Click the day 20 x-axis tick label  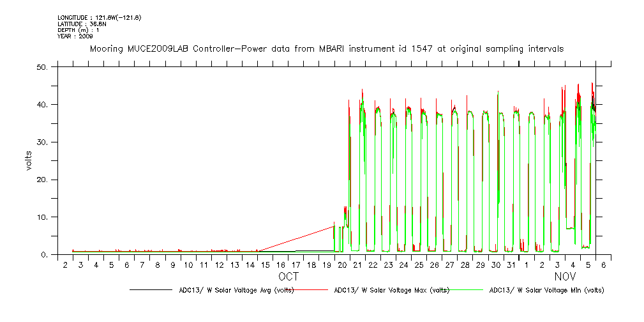coord(342,264)
